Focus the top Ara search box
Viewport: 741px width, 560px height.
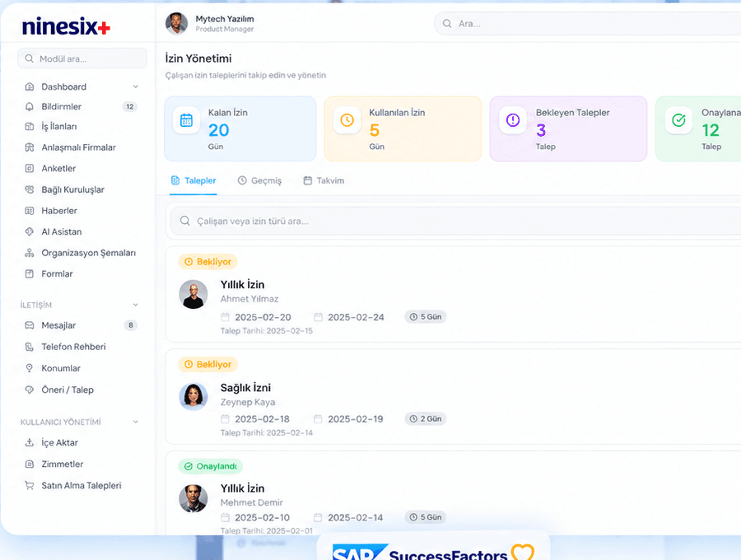pos(587,24)
